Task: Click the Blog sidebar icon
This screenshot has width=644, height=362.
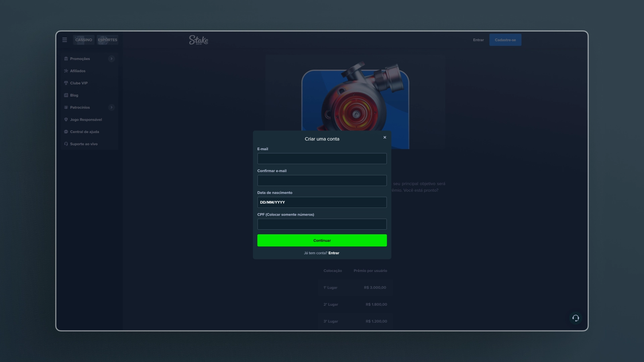Action: (x=66, y=95)
